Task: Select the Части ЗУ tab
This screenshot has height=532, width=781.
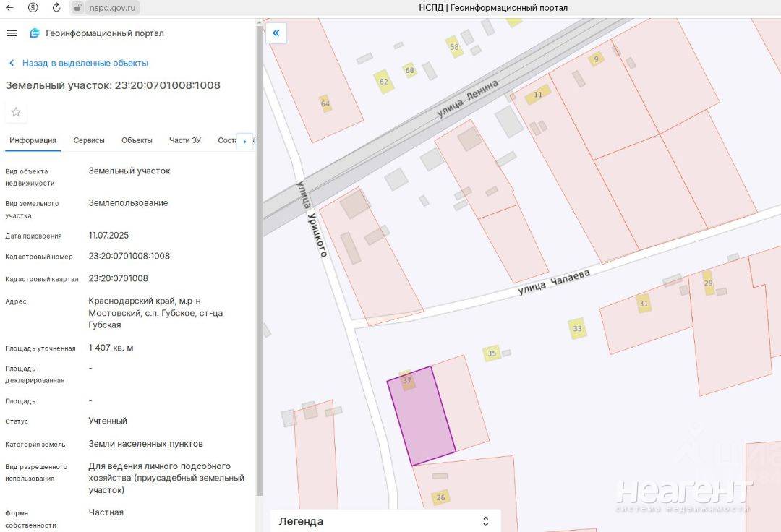Action: pos(184,140)
